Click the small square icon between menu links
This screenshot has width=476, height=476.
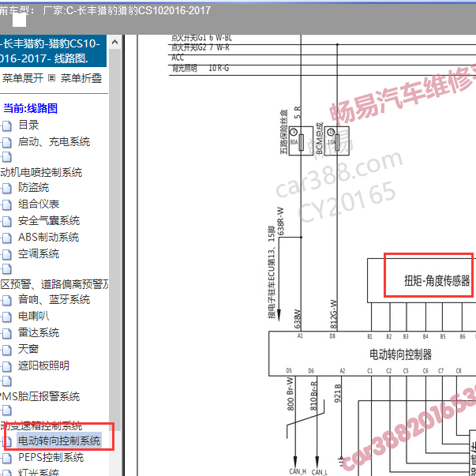[x=51, y=78]
